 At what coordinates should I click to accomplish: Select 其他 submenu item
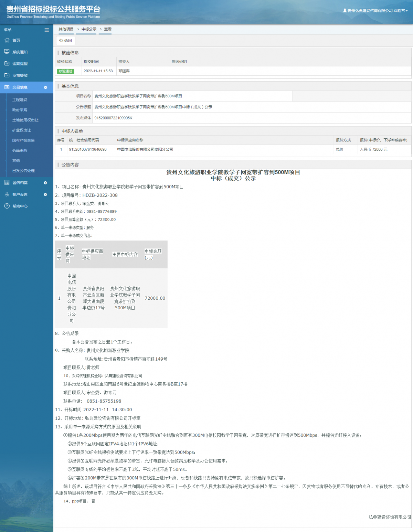[16, 161]
